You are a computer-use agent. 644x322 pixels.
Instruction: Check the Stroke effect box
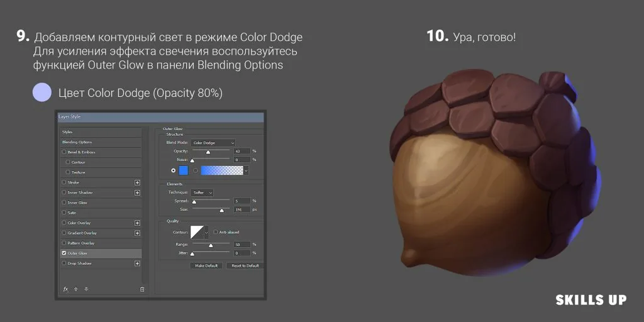point(64,182)
